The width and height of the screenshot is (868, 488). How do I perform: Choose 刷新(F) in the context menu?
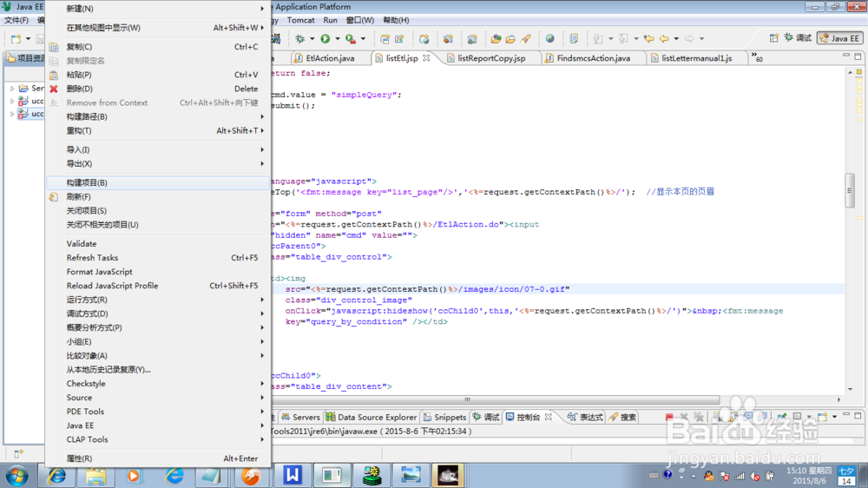coord(158,196)
